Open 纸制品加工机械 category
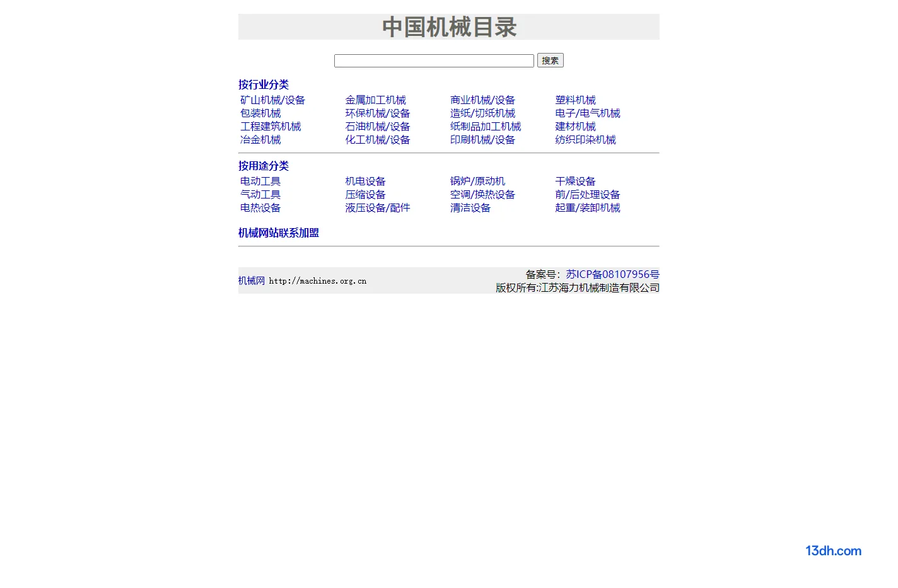This screenshot has width=898, height=588. pyautogui.click(x=486, y=127)
